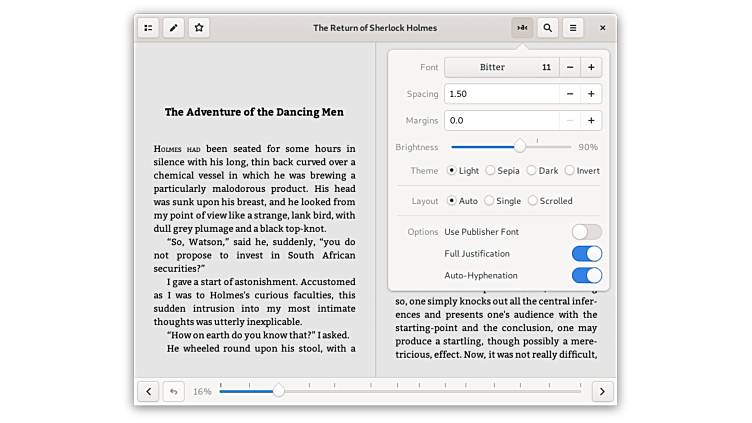Go to the next page arrow
752x423 pixels.
(602, 391)
